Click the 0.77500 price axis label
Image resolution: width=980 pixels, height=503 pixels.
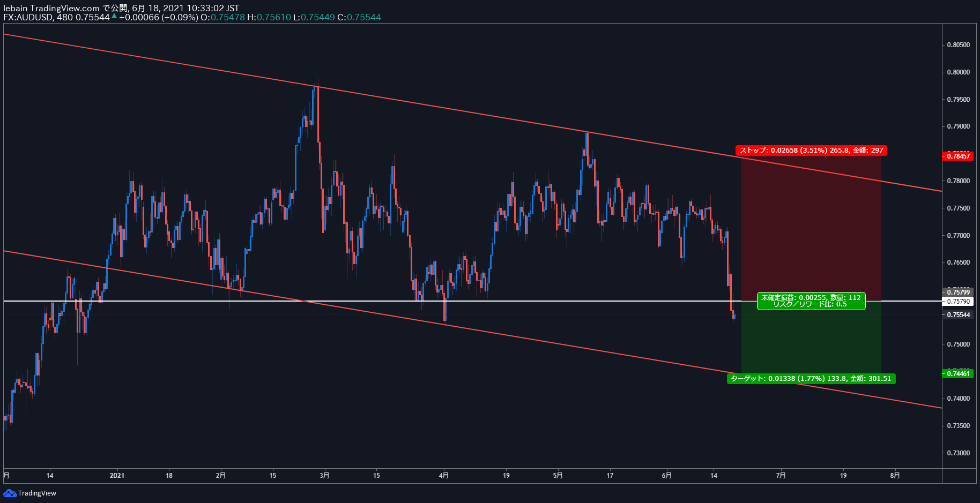pyautogui.click(x=958, y=208)
